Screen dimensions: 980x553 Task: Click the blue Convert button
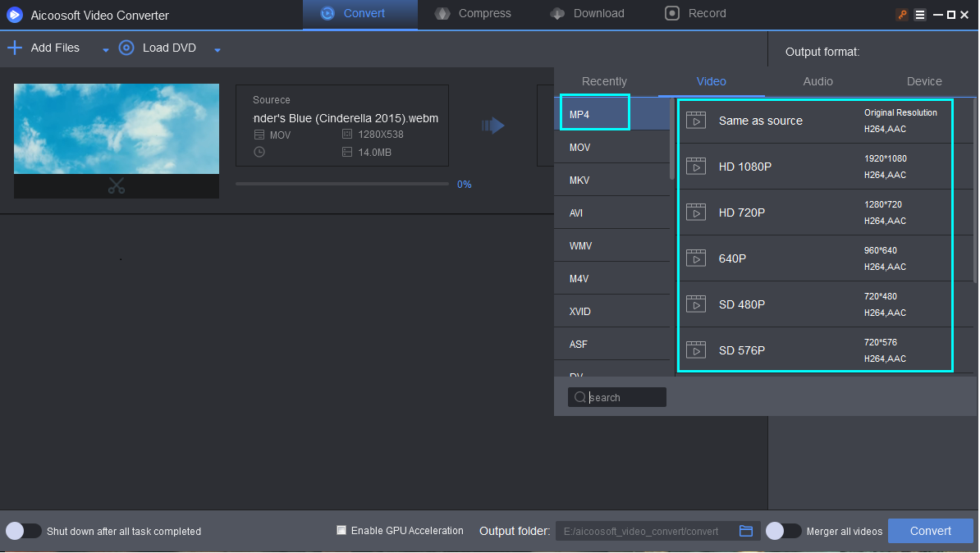(930, 531)
